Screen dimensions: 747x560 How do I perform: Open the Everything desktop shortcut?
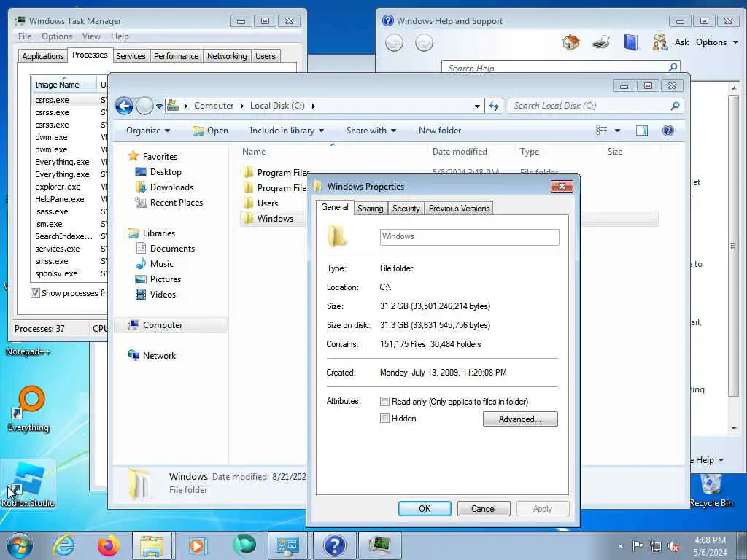point(28,408)
